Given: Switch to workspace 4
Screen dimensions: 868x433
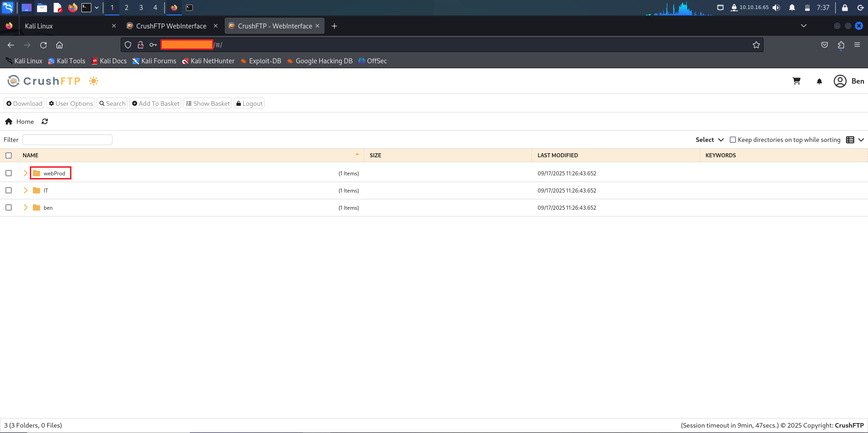Looking at the screenshot, I should (155, 8).
